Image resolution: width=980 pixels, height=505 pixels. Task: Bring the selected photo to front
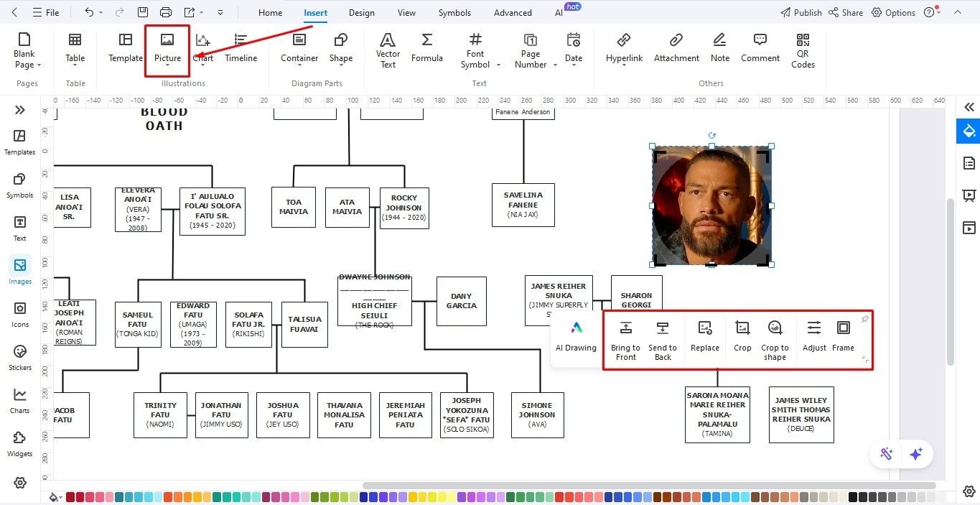625,338
